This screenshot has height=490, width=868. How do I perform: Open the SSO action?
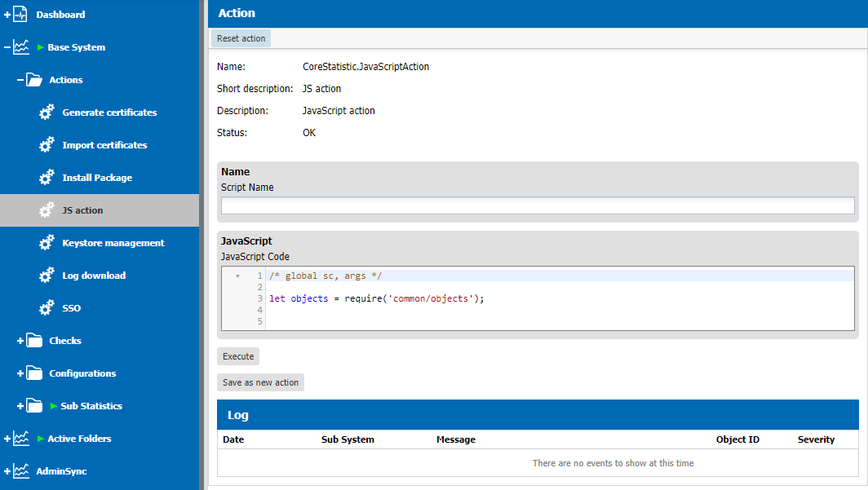tap(72, 308)
